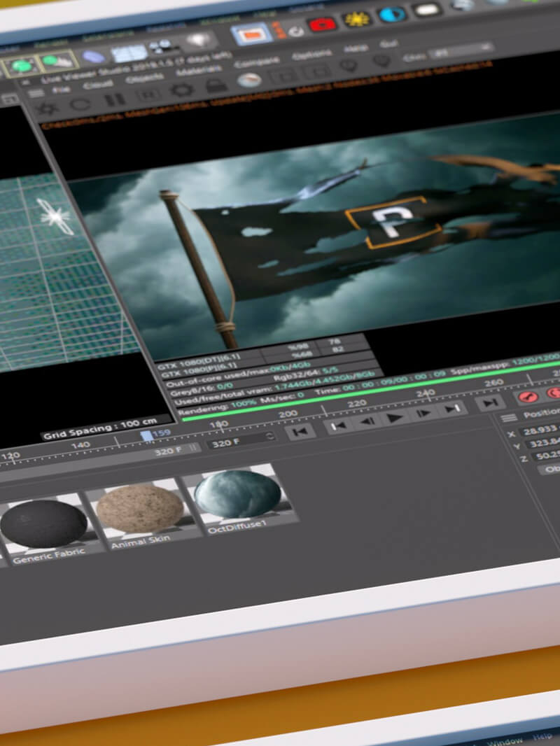Click the P logo on the rendered flag
This screenshot has width=560, height=746.
point(393,222)
